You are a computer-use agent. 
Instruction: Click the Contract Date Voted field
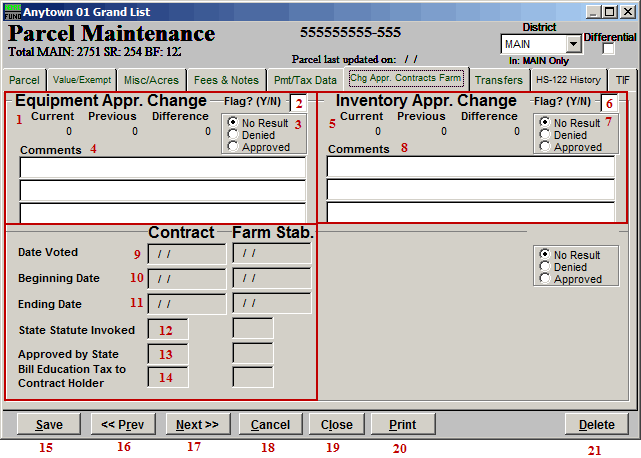pos(187,254)
